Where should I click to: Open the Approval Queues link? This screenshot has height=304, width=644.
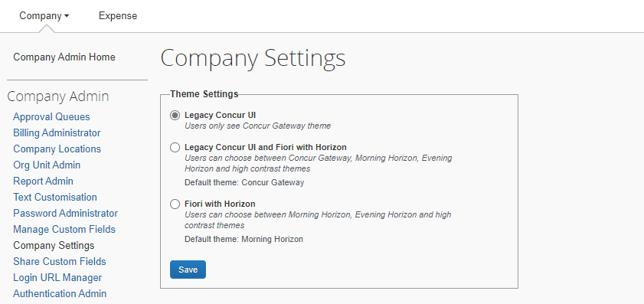click(51, 116)
